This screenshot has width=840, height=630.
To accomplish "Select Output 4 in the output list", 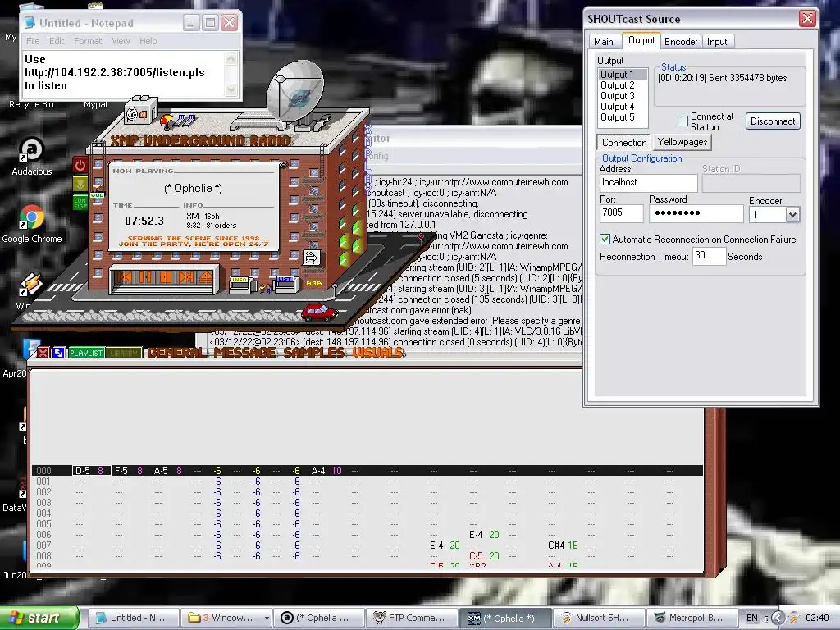I will [622, 107].
